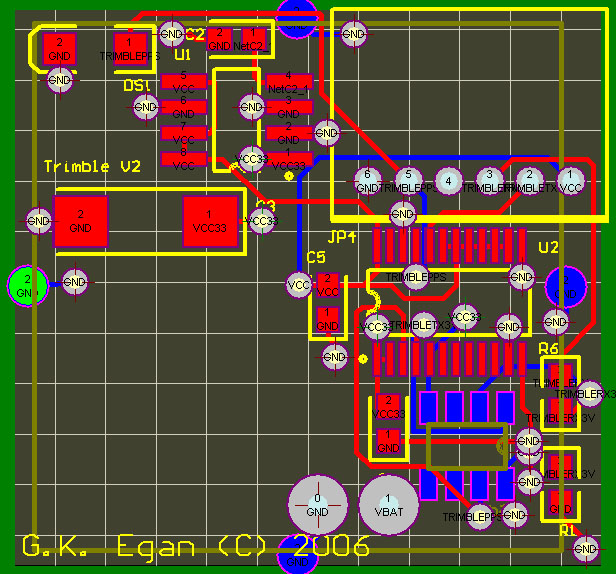Screen dimensions: 616x574
Task: Select JP4 hole pad 6 GND
Action: [368, 181]
